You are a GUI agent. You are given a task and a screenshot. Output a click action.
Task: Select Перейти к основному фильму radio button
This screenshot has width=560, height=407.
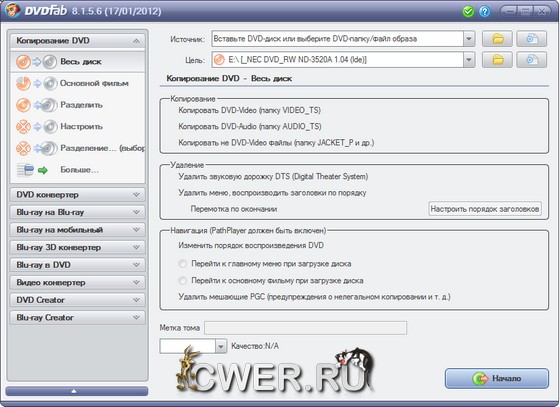182,281
